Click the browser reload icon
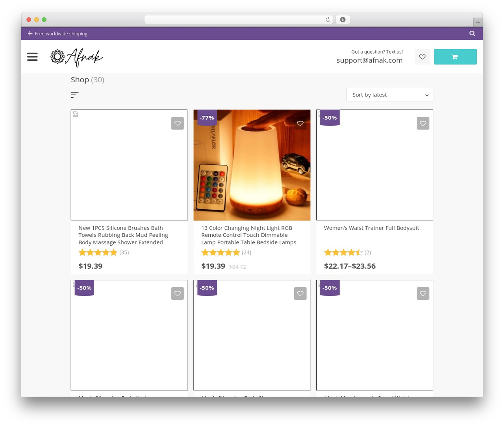The height and width of the screenshot is (427, 504). click(328, 20)
